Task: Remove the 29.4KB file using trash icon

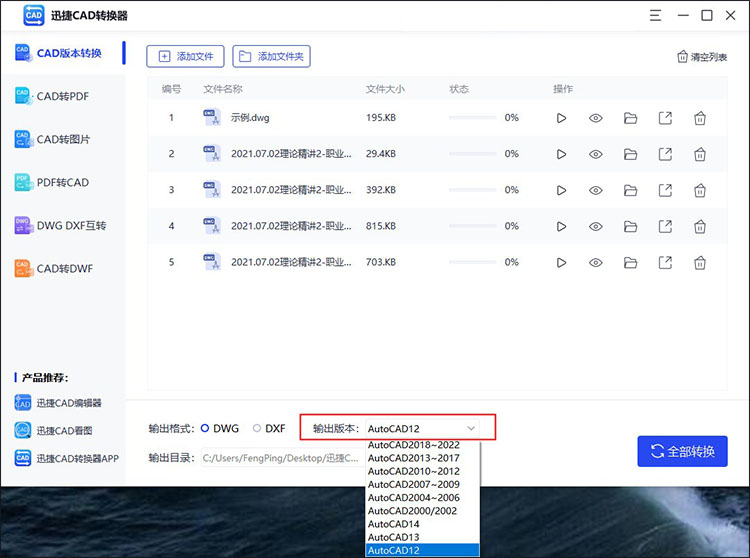Action: tap(700, 154)
